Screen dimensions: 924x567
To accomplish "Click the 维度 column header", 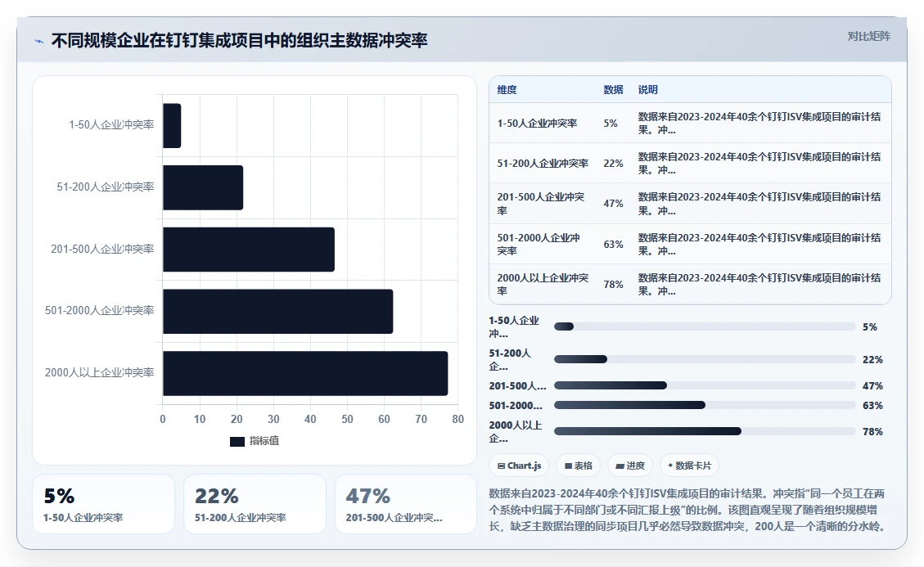I will [507, 89].
